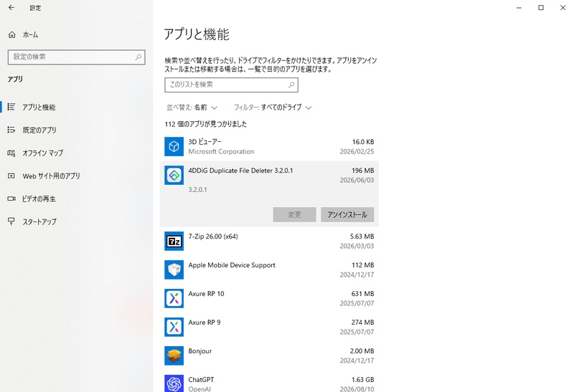
Task: Click the OpenAI publisher text
Action: [199, 388]
